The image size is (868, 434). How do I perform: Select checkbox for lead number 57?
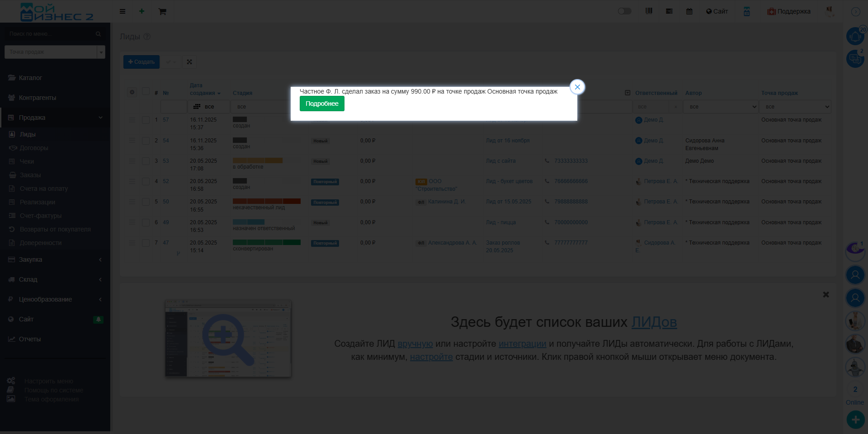[x=146, y=120]
